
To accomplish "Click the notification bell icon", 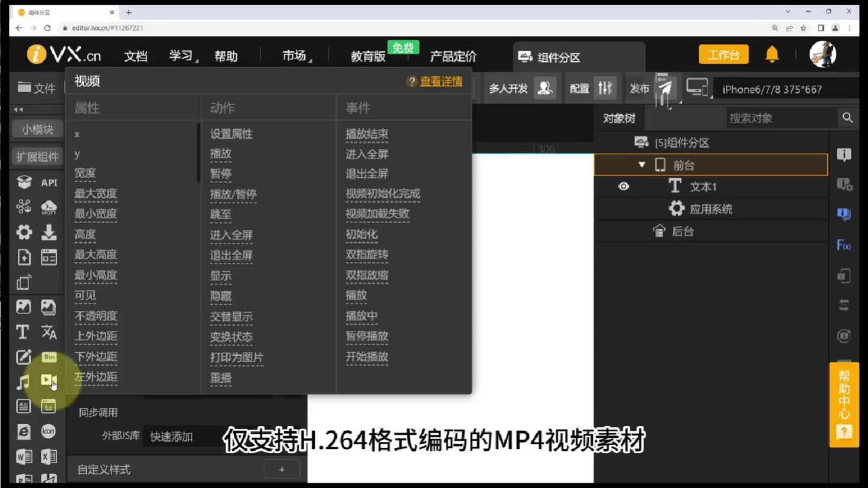I will 772,54.
